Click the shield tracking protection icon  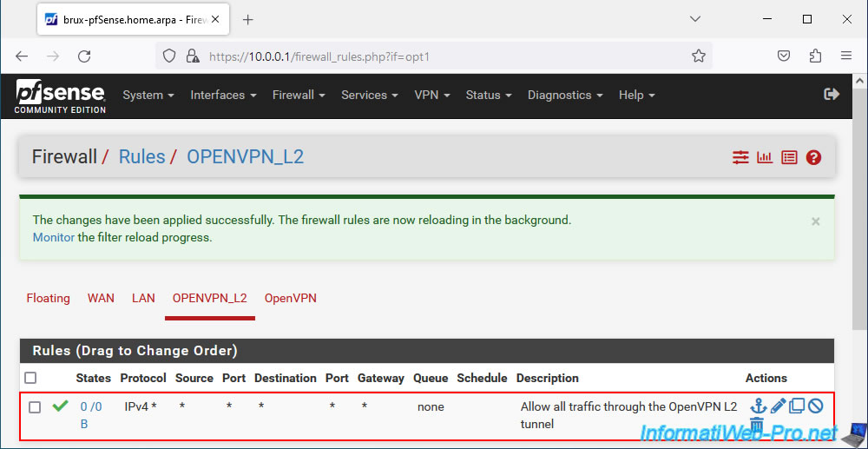click(x=169, y=56)
